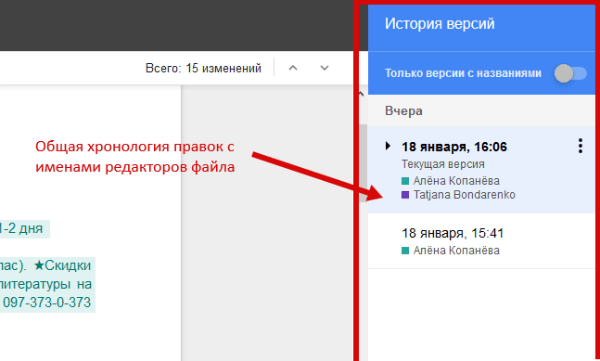Go to previous change with up chevron

coord(293,68)
